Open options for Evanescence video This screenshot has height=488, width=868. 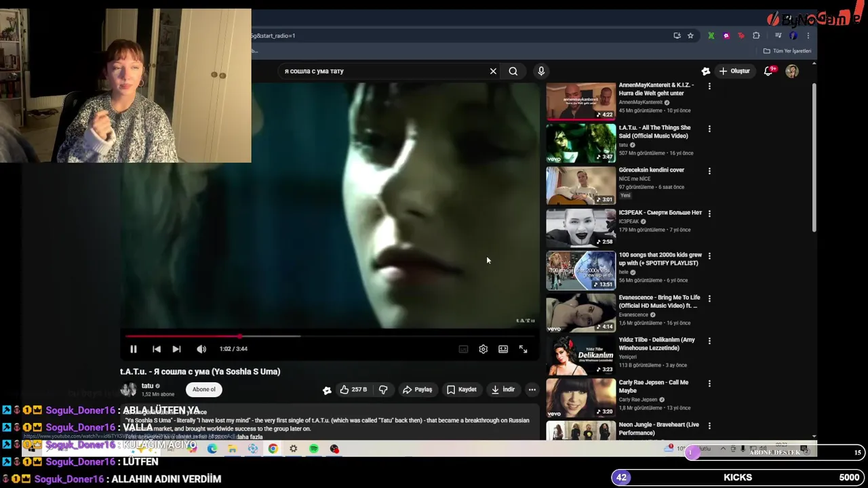tap(709, 298)
